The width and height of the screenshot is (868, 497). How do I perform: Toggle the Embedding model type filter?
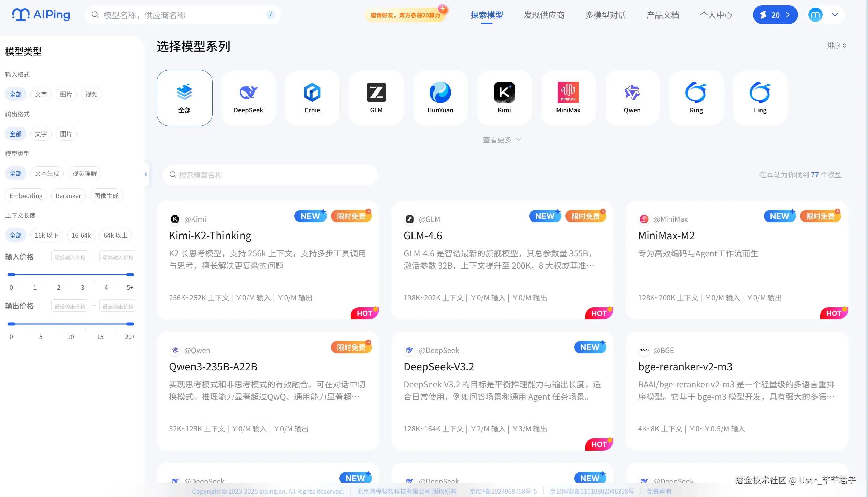coord(26,196)
